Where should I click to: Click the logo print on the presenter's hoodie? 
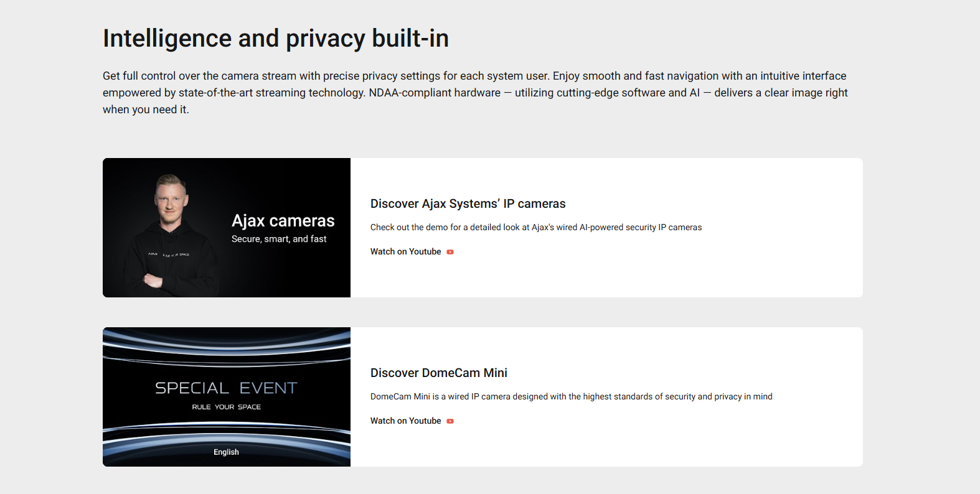point(169,254)
